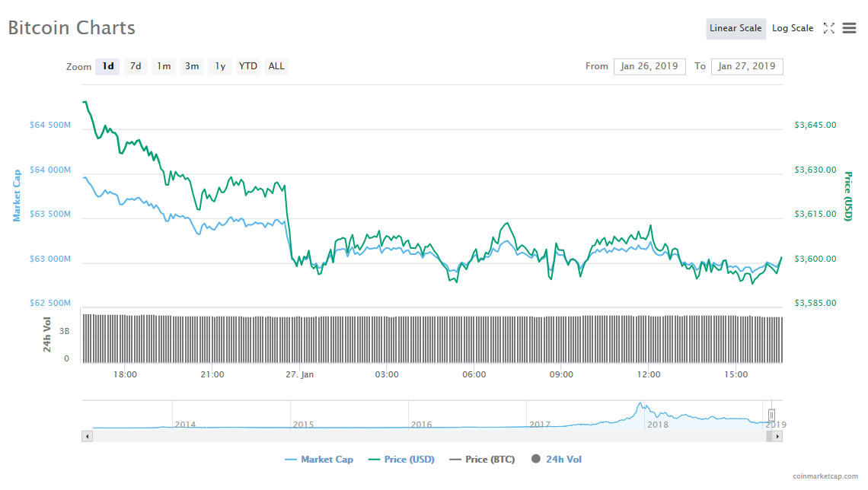
Task: Click the $64 000M market cap label
Action: 50,170
